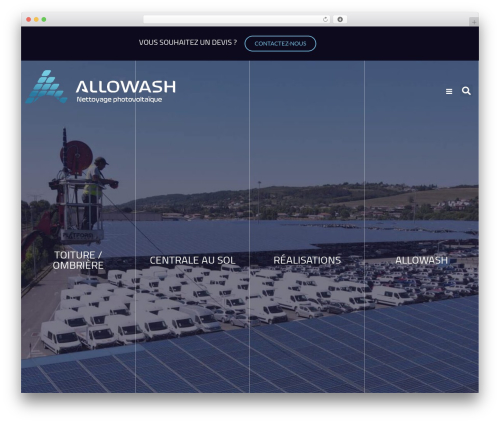Viewport: 500px width, 423px height.
Task: Click the Nettoyage photovoltaïque tagline
Action: (119, 99)
